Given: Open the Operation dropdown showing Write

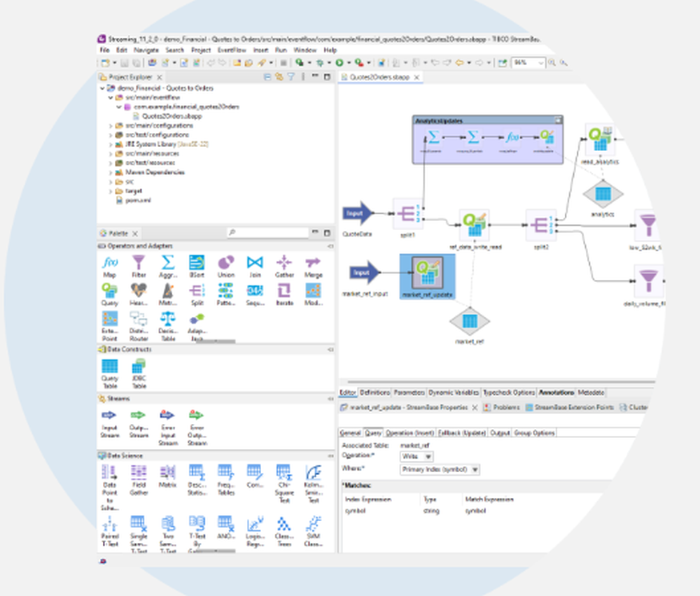Looking at the screenshot, I should (417, 456).
